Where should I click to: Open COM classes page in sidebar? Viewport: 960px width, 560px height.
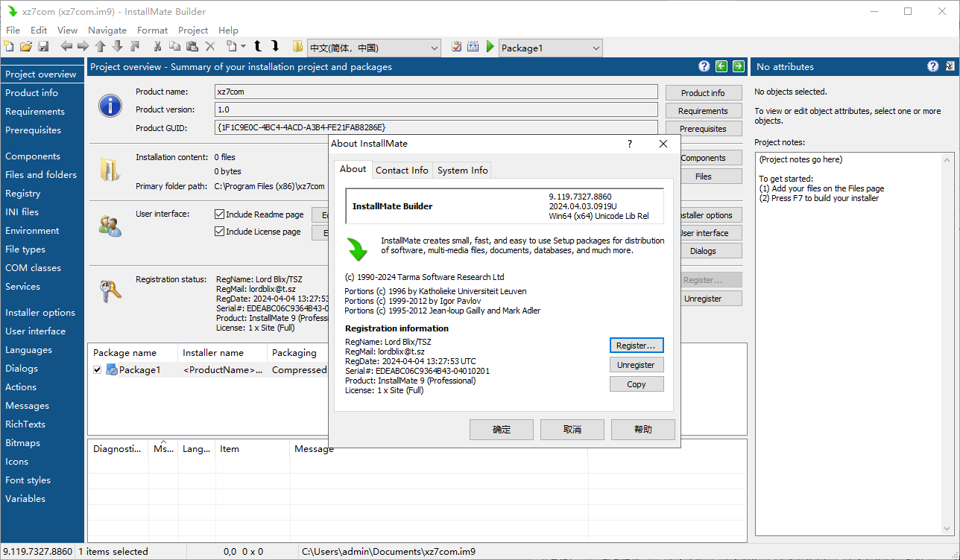pos(34,268)
